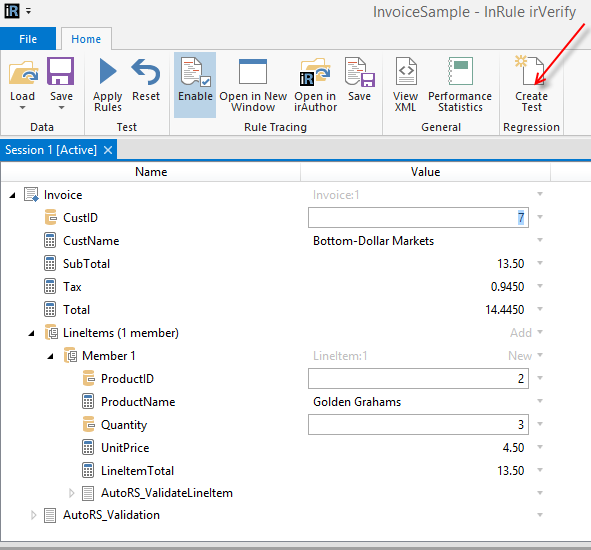Open View XML
The width and height of the screenshot is (591, 550).
[x=406, y=85]
